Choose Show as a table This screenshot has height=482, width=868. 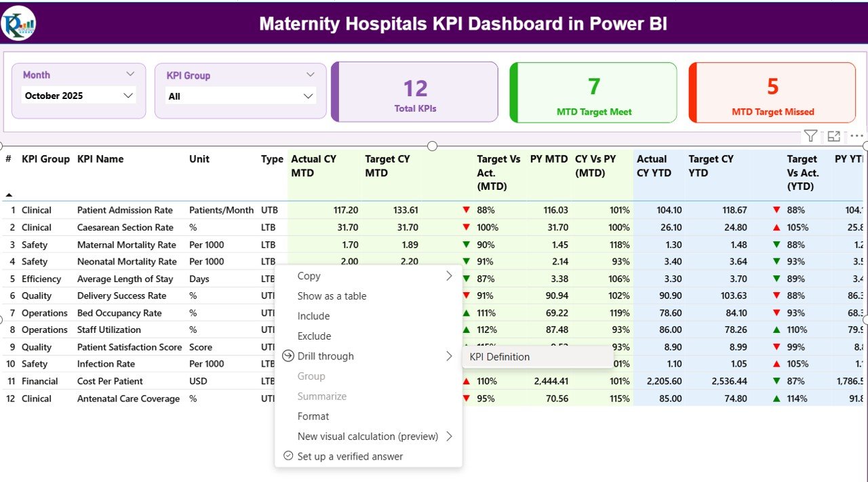pyautogui.click(x=332, y=296)
